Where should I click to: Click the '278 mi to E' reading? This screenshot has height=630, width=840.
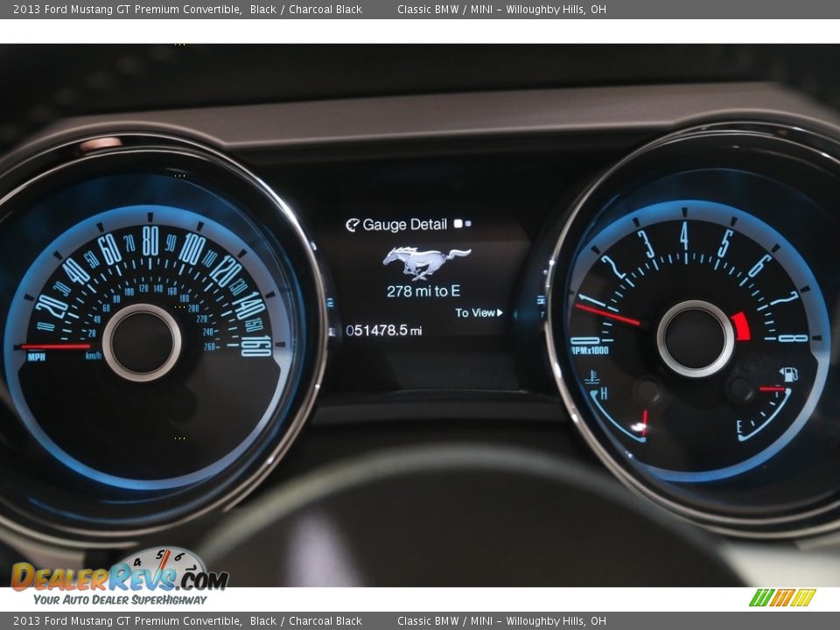(423, 290)
